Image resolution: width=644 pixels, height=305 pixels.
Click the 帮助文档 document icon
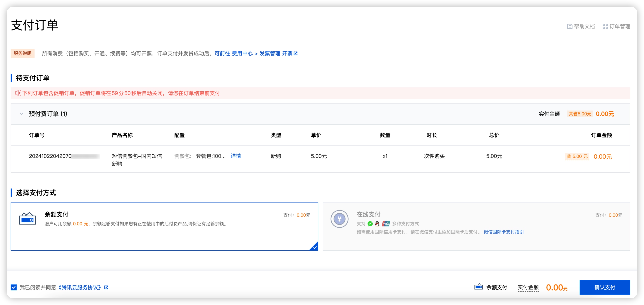pos(570,27)
